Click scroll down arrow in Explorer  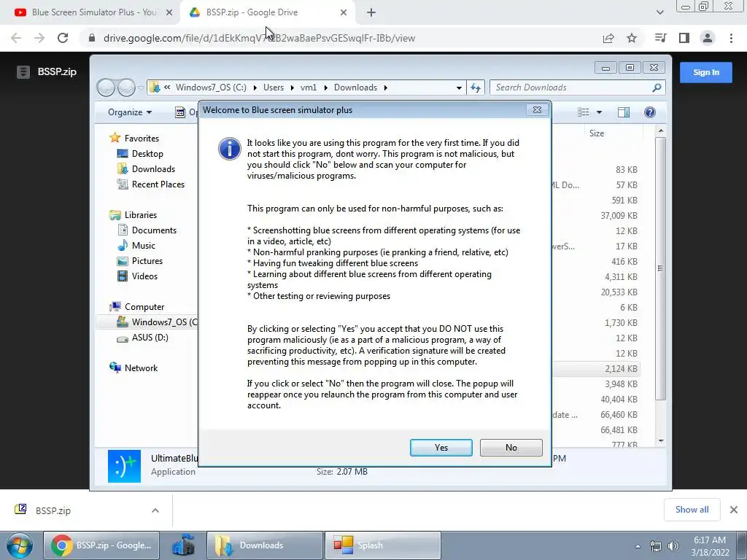(660, 441)
